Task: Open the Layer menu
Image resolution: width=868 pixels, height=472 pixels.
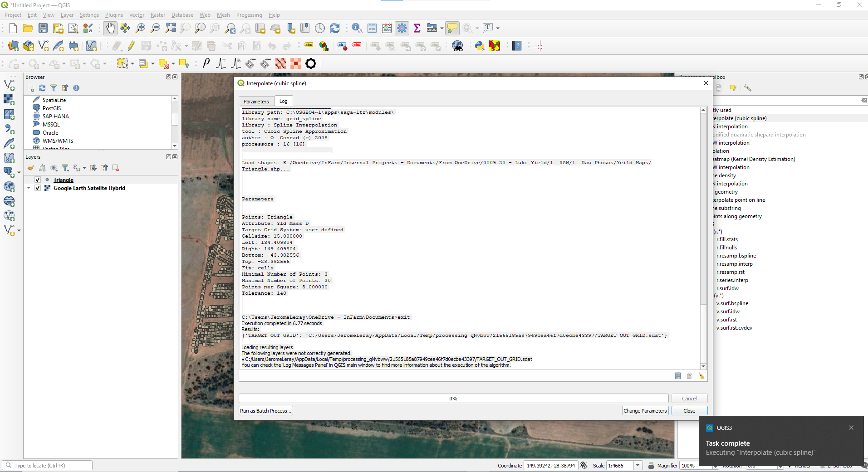Action: [x=67, y=15]
